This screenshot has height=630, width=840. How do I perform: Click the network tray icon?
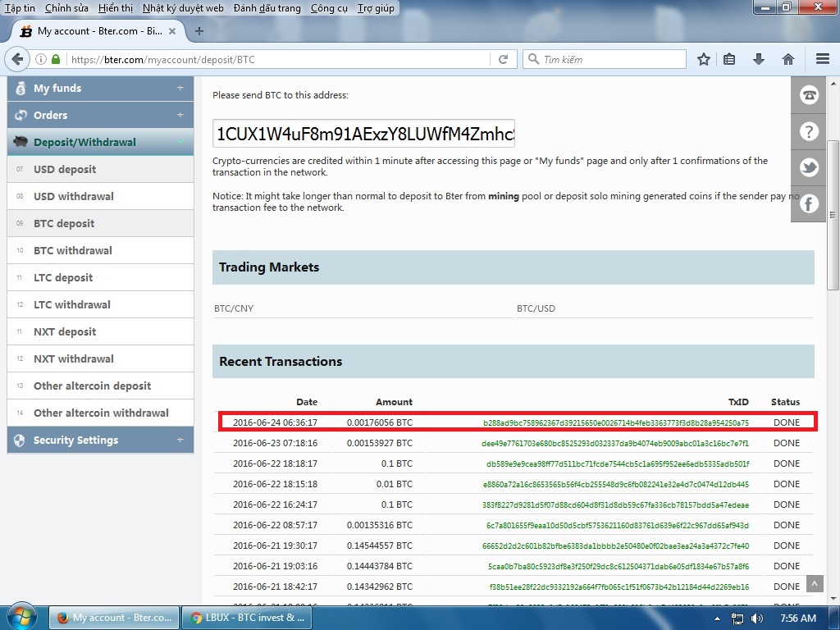(737, 619)
